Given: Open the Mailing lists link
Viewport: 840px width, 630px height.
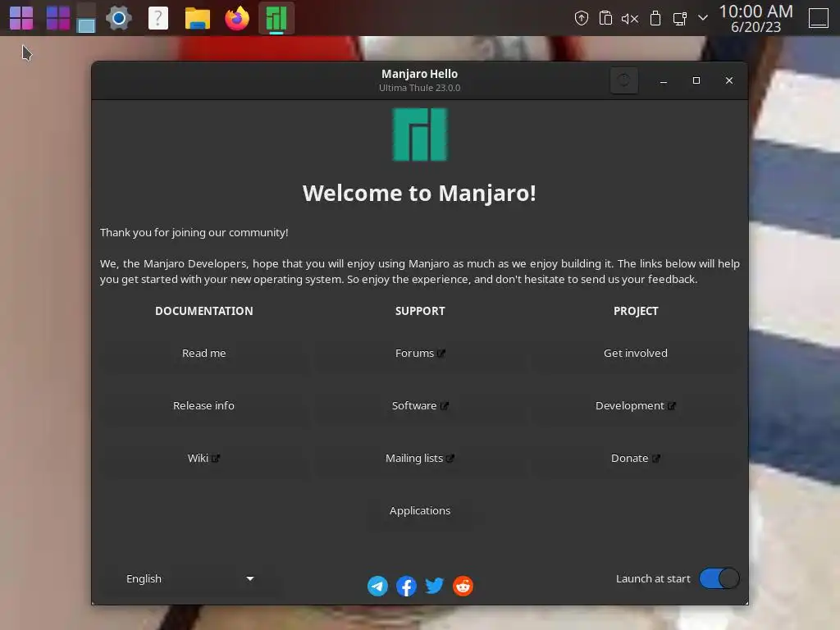Looking at the screenshot, I should click(420, 458).
